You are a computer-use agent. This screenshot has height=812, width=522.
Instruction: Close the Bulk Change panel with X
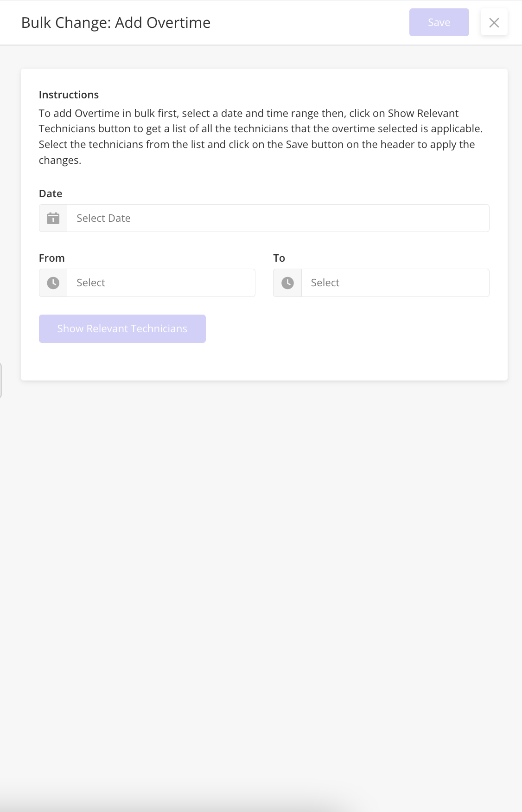click(494, 22)
